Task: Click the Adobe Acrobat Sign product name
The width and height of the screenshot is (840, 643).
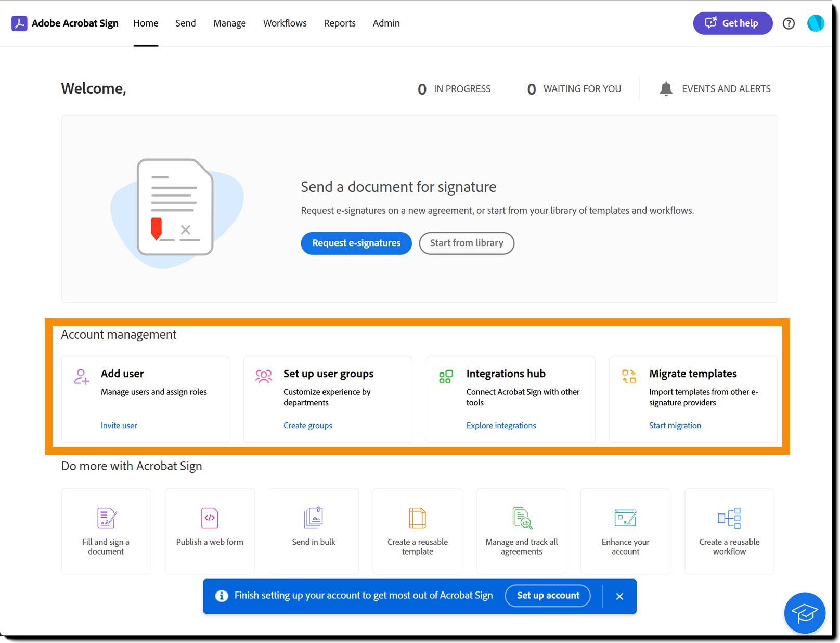Action: tap(75, 23)
